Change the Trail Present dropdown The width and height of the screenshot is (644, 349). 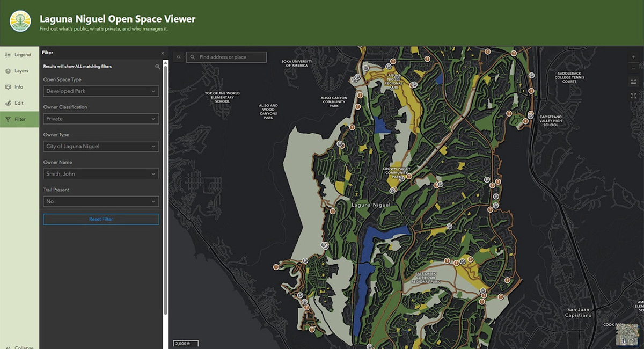click(100, 201)
